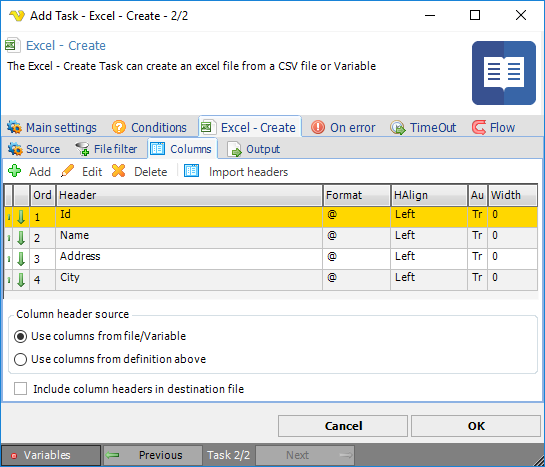Click the Output document icon
The height and width of the screenshot is (467, 545).
(x=234, y=149)
